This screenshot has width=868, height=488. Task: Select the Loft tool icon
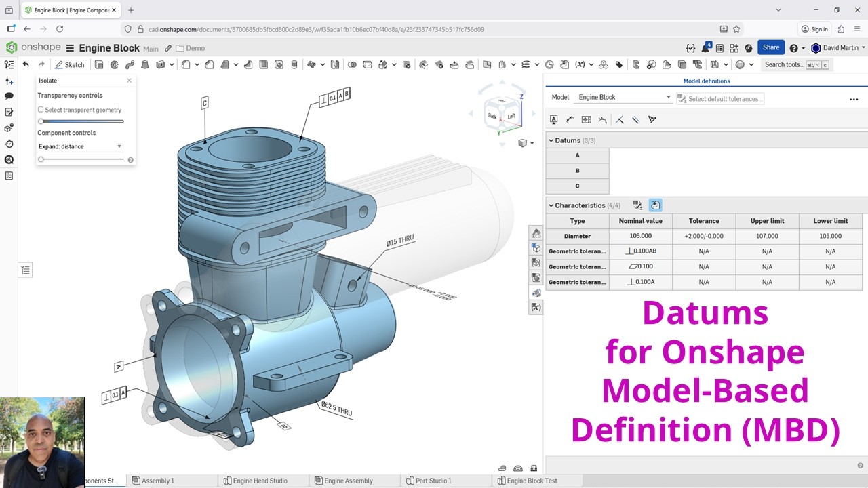tap(144, 65)
